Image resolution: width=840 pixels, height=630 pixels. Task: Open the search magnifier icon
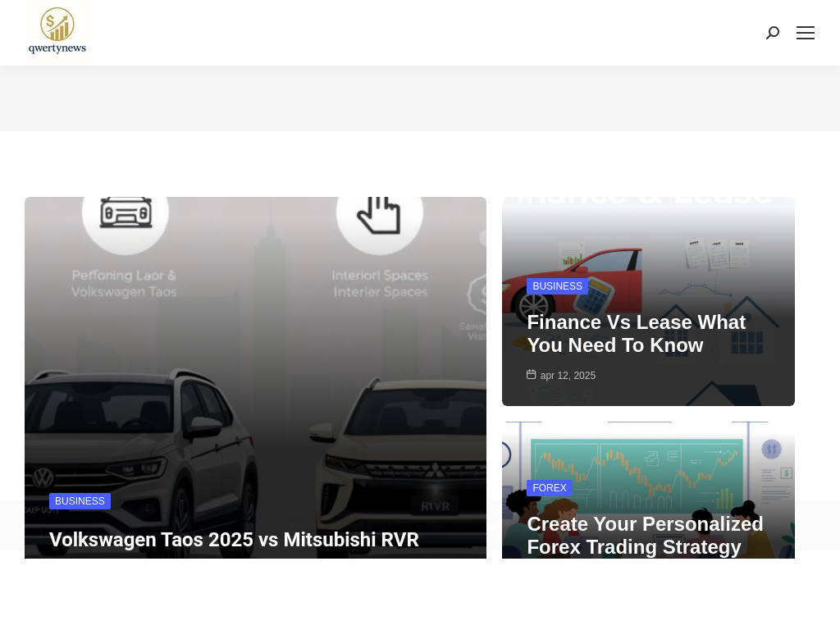pyautogui.click(x=773, y=33)
